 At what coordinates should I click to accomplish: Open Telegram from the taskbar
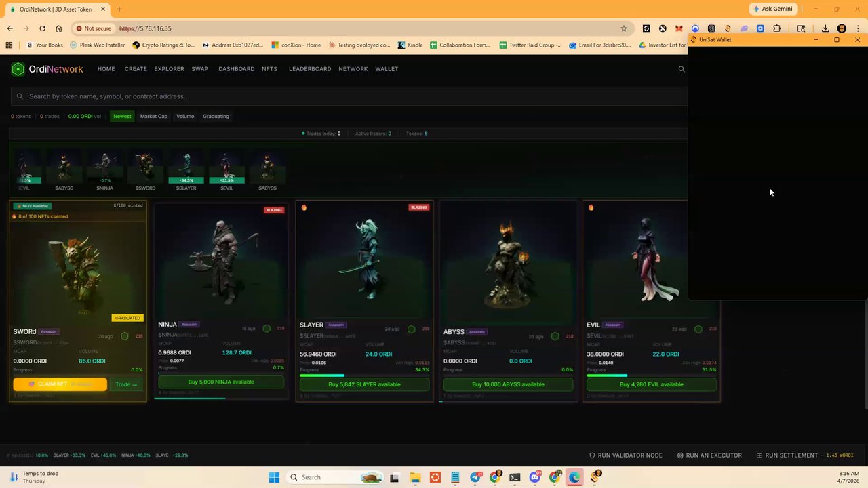click(x=475, y=477)
